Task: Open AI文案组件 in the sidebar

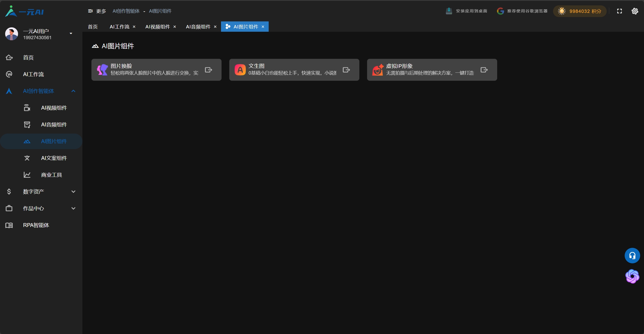Action: point(54,158)
